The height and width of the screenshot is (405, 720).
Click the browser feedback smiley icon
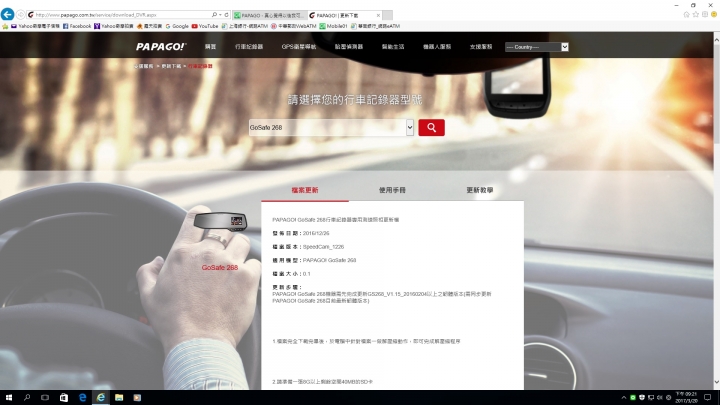(x=714, y=15)
